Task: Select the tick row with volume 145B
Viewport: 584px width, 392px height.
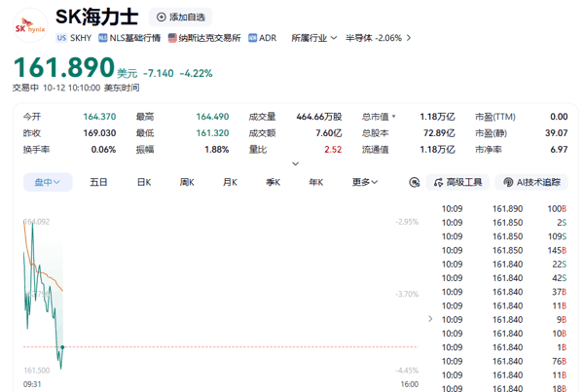Action: tap(504, 250)
